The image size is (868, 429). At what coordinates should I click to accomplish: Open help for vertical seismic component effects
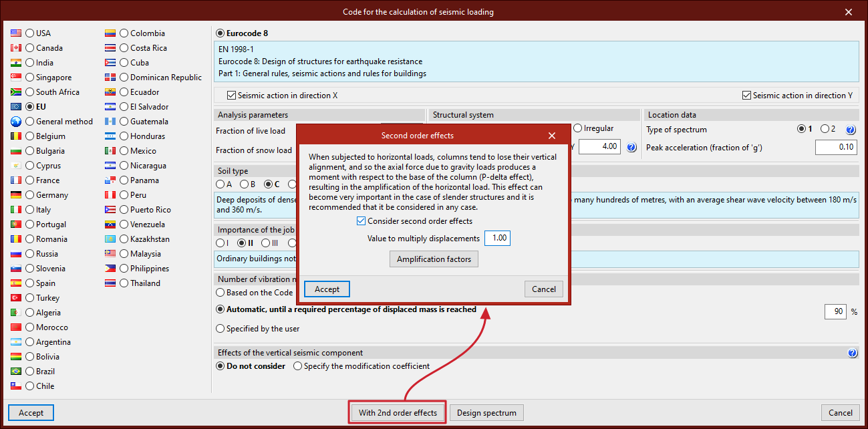[852, 353]
